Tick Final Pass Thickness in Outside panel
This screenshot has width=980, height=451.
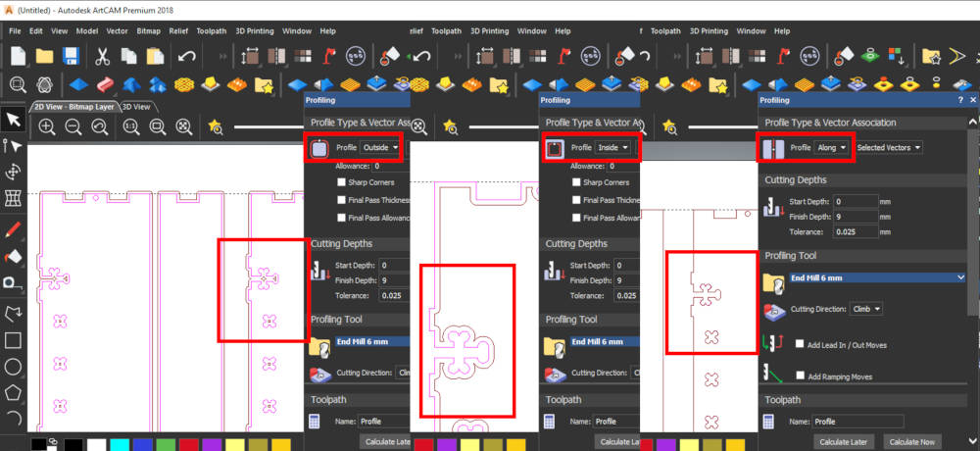click(x=341, y=200)
